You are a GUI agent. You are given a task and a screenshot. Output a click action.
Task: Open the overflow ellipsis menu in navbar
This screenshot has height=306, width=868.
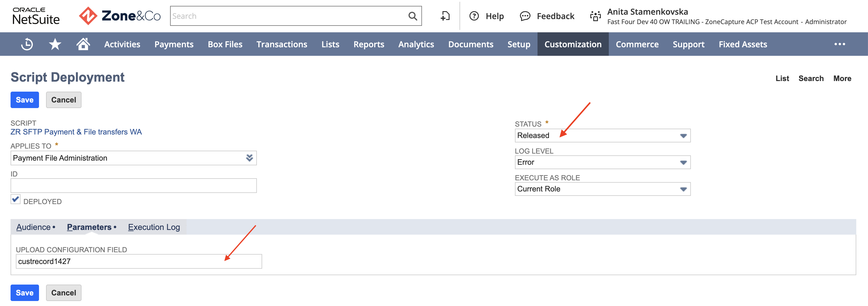click(x=839, y=44)
